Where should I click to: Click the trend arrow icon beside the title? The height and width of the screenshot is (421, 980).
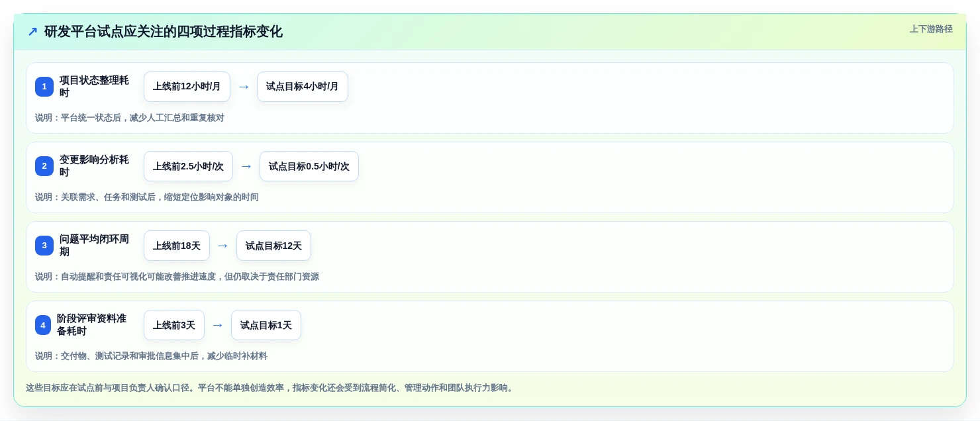coord(32,32)
